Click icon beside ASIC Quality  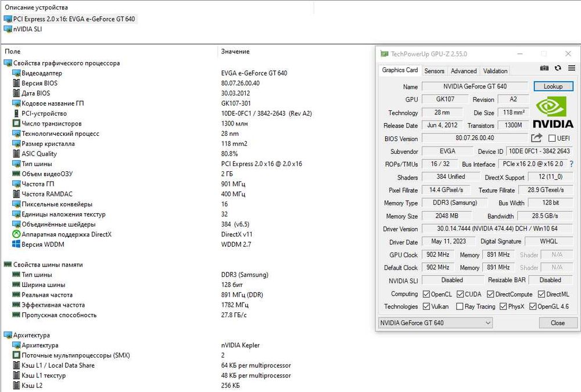click(16, 154)
